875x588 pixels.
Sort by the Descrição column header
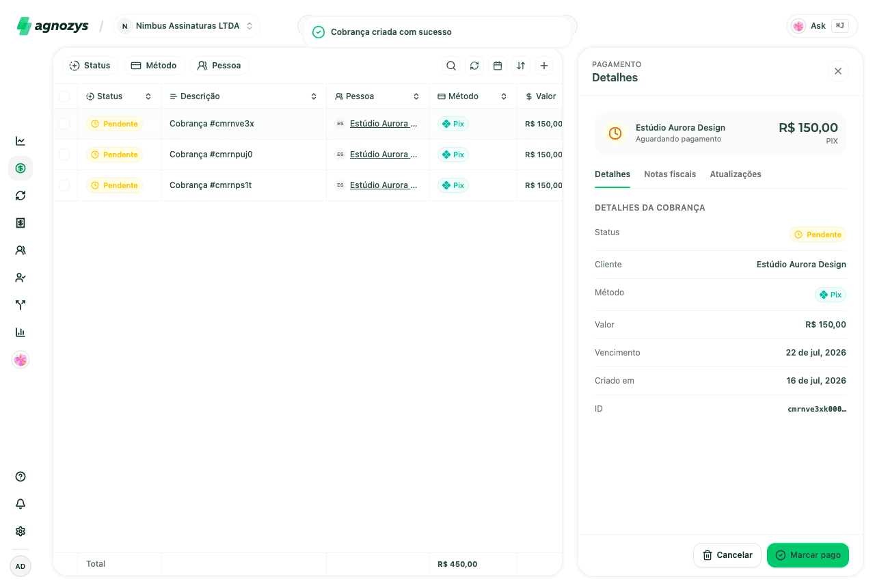pos(243,96)
